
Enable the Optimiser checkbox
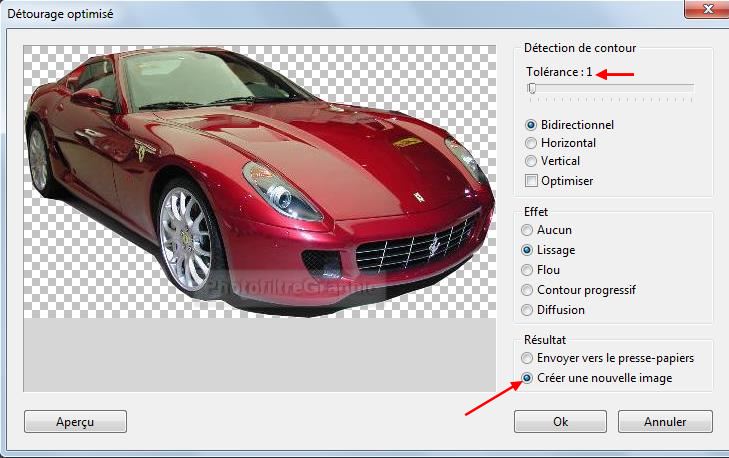pyautogui.click(x=531, y=181)
